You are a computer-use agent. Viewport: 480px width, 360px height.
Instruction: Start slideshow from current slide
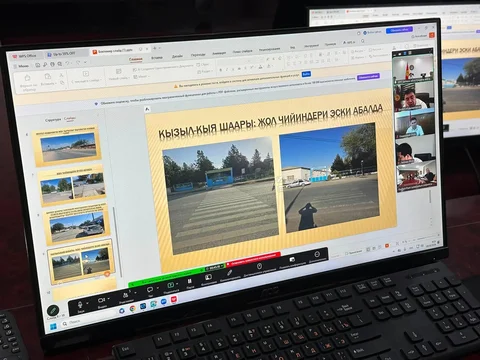tap(86, 77)
